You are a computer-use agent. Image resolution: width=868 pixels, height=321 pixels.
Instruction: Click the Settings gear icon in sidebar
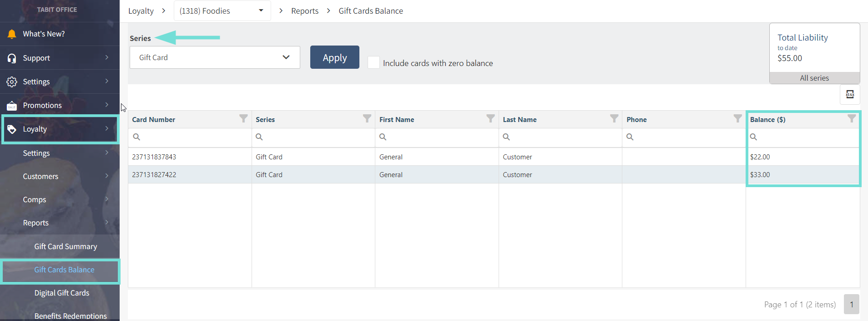[12, 82]
